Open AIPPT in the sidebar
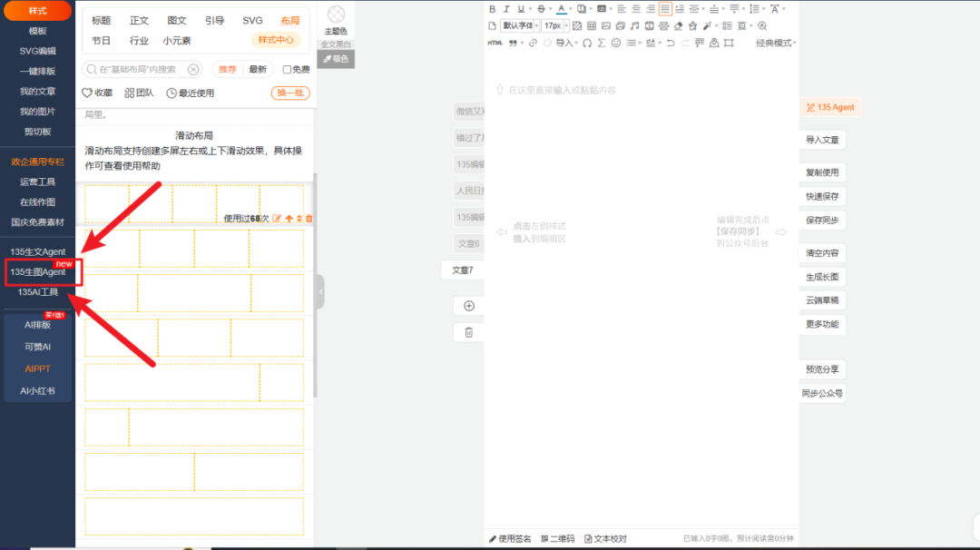 point(37,368)
